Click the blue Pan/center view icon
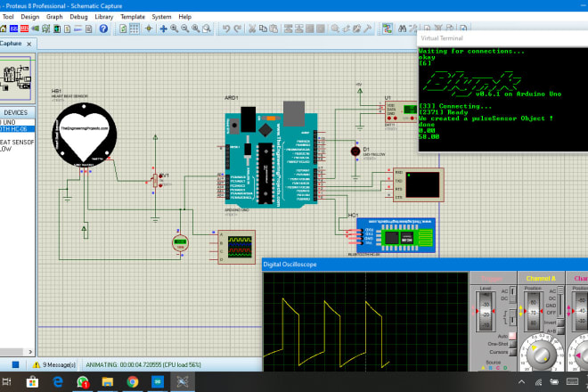The image size is (588, 392). [x=164, y=29]
